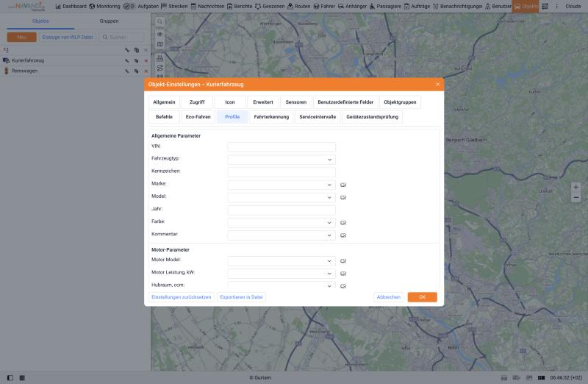Image resolution: width=588 pixels, height=384 pixels.
Task: Open the Hubraum, ccm dropdown
Action: tap(282, 285)
